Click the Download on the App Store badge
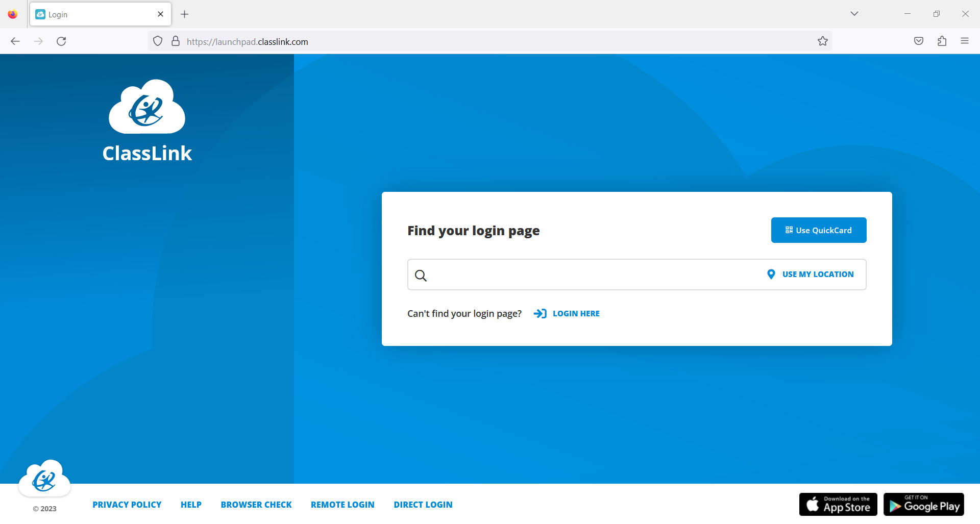This screenshot has width=980, height=524. coord(838,505)
